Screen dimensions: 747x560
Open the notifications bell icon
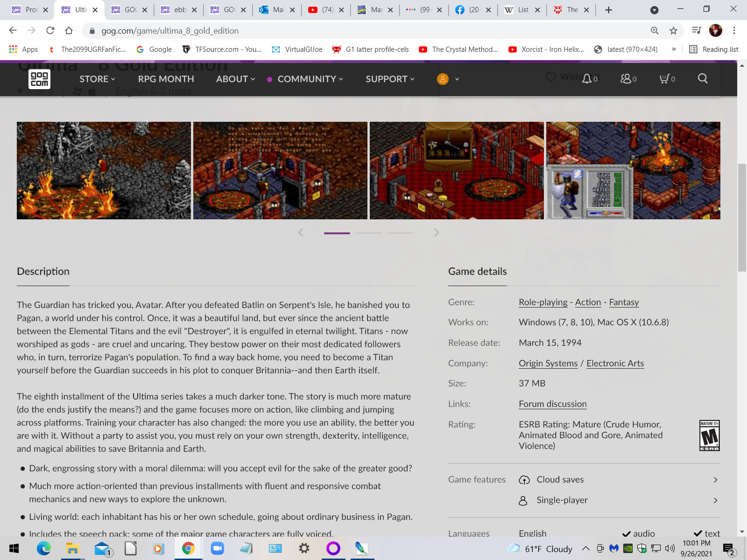587,79
